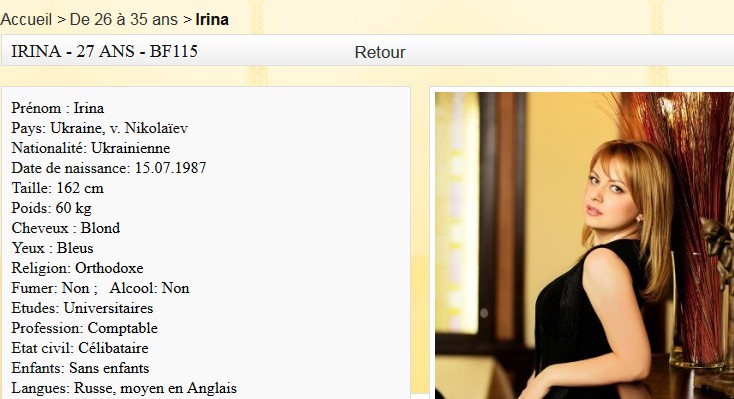
Task: Click the Taille: 162 cm line
Action: [x=57, y=188]
